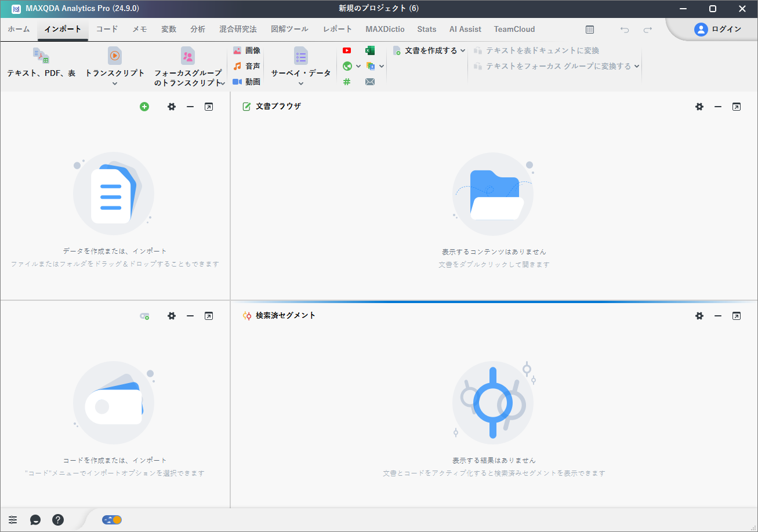Import YouTube data
The width and height of the screenshot is (758, 532).
347,50
